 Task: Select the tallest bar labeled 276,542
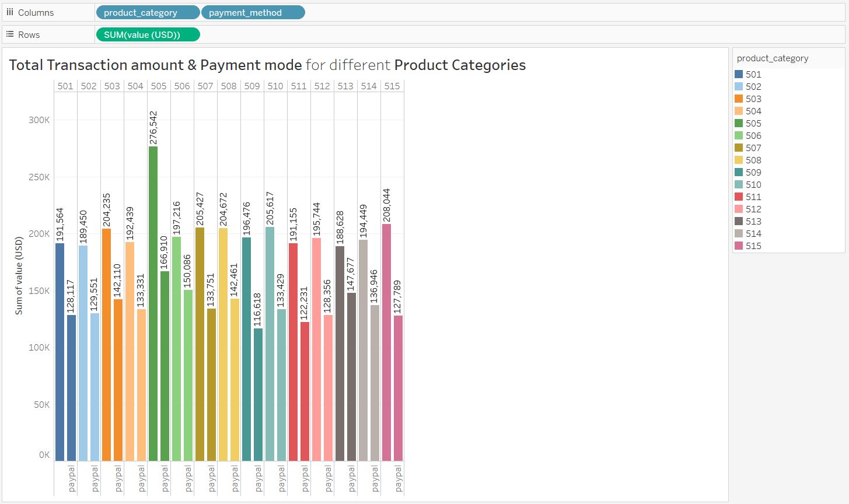[x=153, y=303]
